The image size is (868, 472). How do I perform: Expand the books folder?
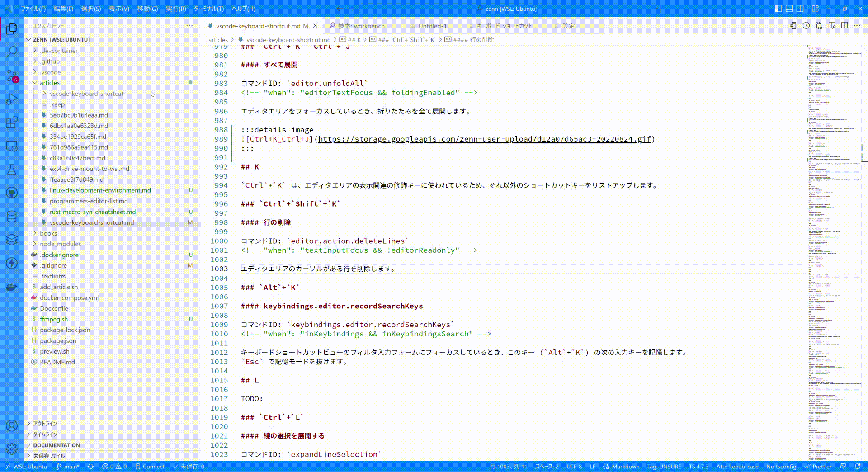48,233
